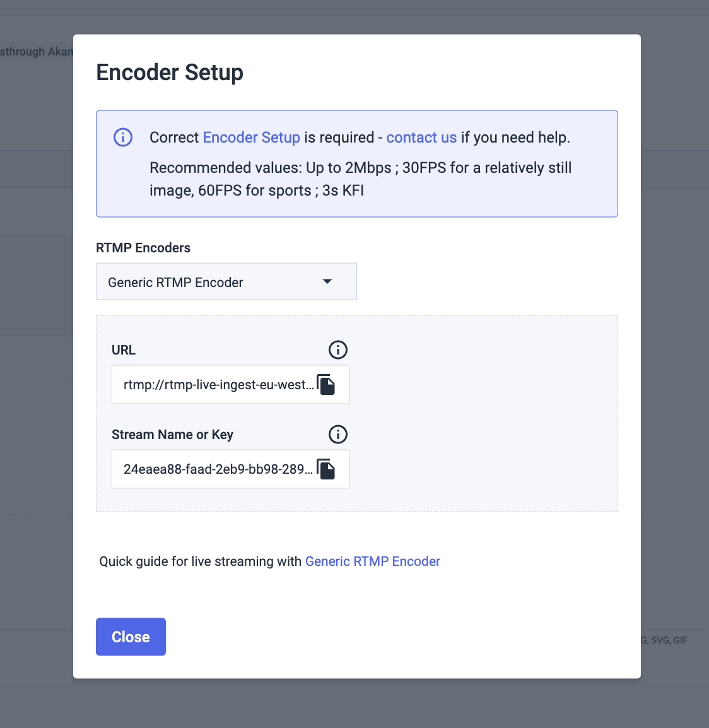709x728 pixels.
Task: Show info about Stream Name or Key
Action: pos(338,434)
